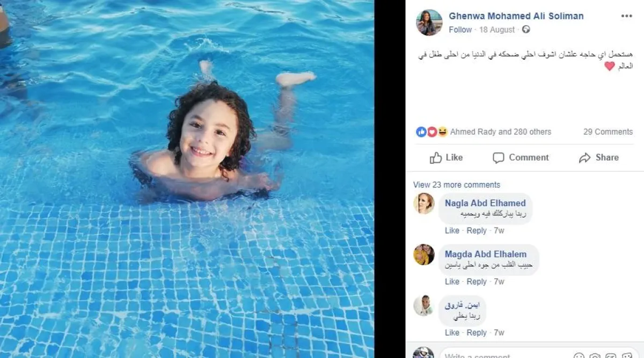Click the speech-bubble Comment button
This screenshot has height=358, width=644.
click(x=521, y=157)
